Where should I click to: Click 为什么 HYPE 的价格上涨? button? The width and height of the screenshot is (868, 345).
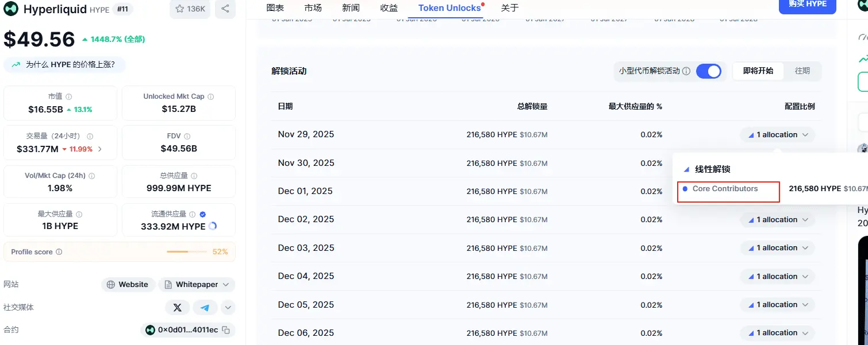pyautogui.click(x=63, y=65)
